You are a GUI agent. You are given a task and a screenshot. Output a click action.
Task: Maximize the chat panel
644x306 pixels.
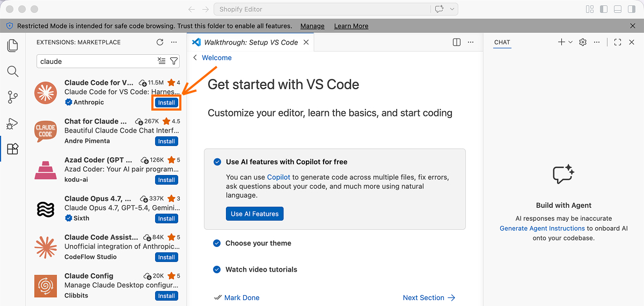click(618, 42)
